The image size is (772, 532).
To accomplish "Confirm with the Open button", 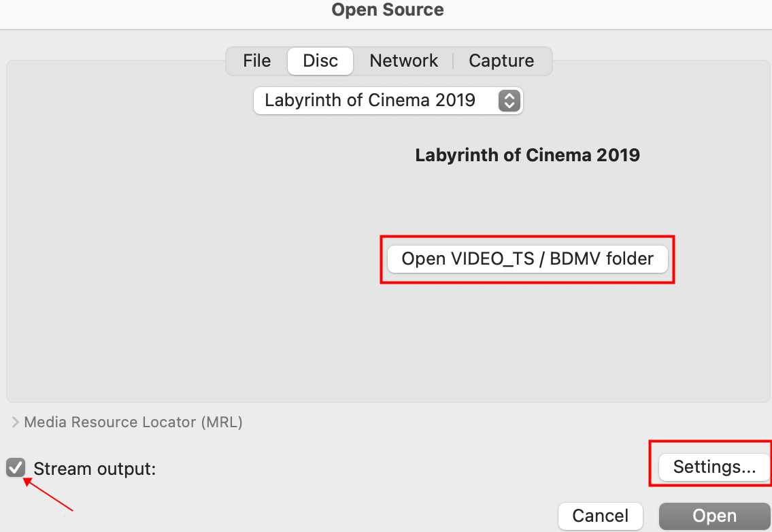I will pyautogui.click(x=715, y=516).
